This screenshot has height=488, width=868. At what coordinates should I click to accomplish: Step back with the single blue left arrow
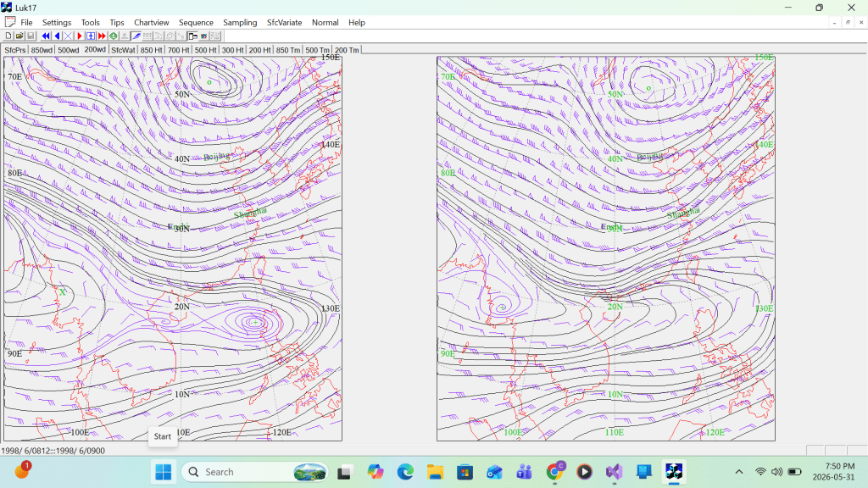57,36
